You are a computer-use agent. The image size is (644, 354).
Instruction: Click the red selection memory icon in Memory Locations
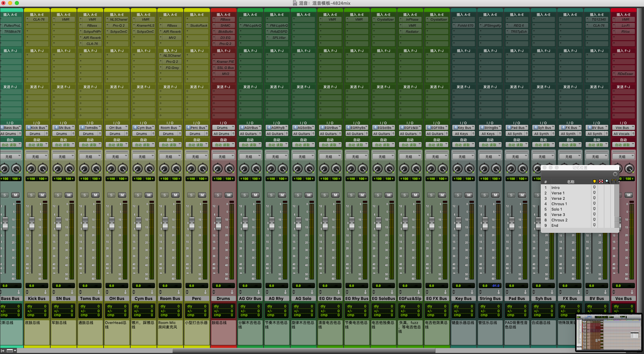pos(601,182)
